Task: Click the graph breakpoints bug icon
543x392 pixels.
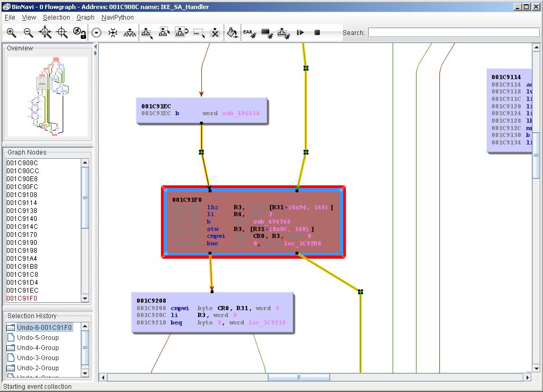Action: click(x=284, y=33)
